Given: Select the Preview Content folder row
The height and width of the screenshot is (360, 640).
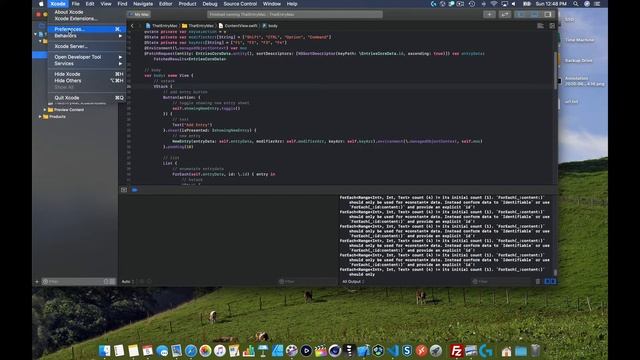Looking at the screenshot, I should [x=76, y=110].
